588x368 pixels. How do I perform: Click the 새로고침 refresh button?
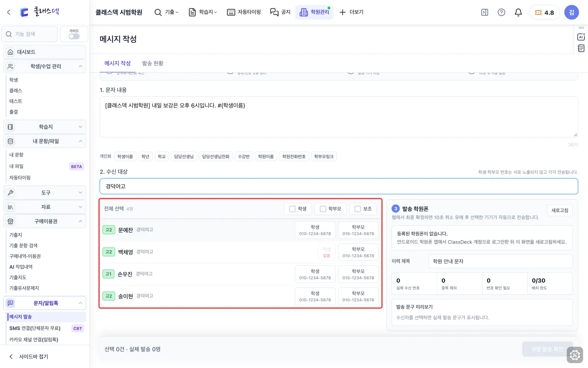tap(560, 210)
